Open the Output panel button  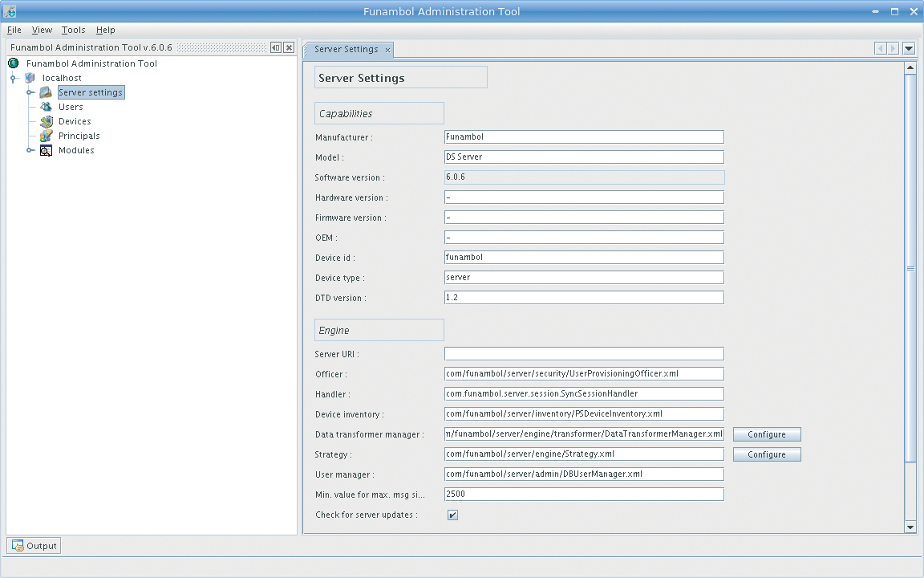(x=34, y=546)
